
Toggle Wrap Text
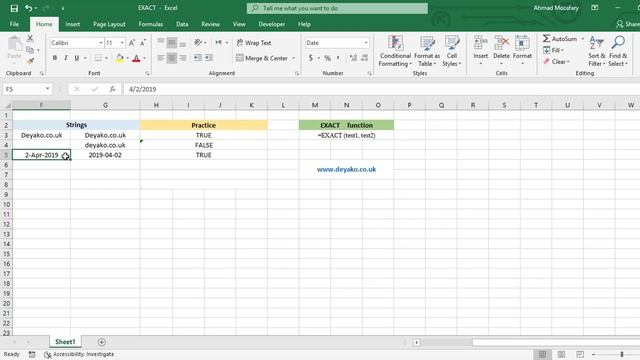tap(254, 43)
